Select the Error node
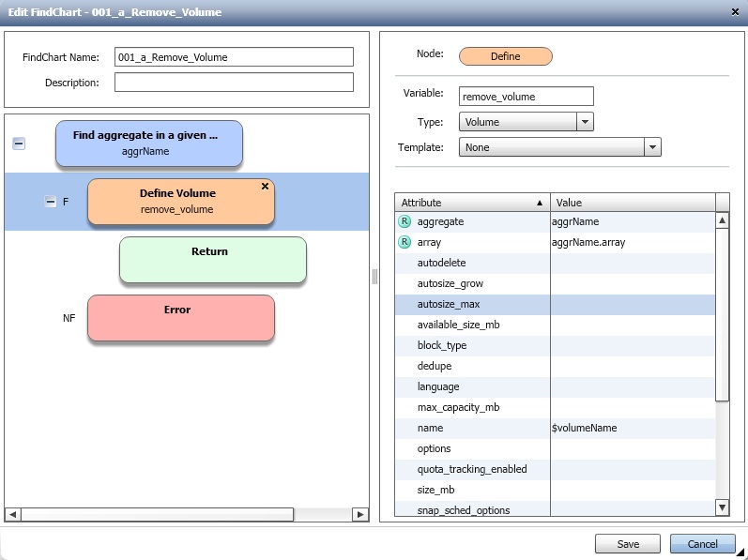Image resolution: width=748 pixels, height=560 pixels. 180,318
